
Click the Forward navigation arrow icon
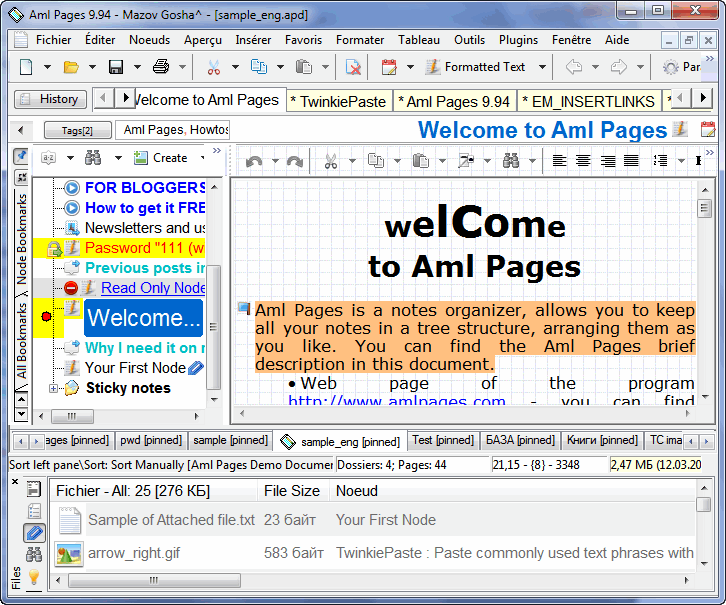619,67
